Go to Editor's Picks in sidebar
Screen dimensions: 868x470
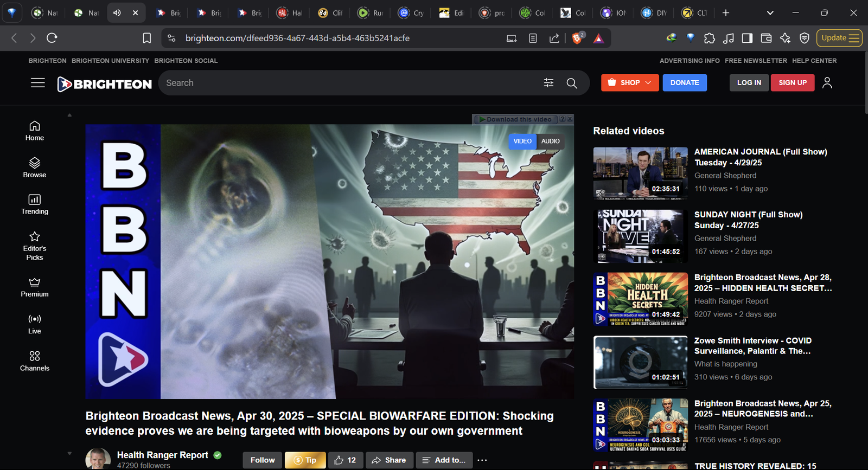pyautogui.click(x=35, y=246)
